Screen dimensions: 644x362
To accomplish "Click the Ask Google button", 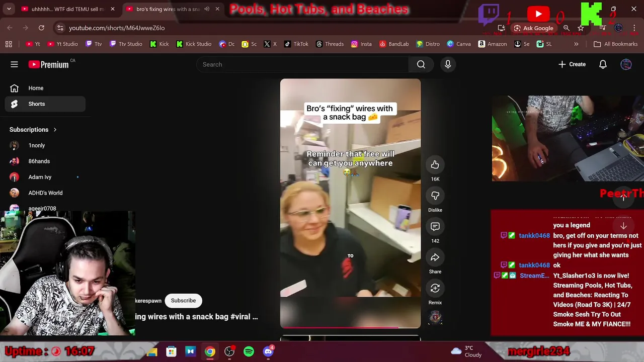I will click(x=533, y=28).
